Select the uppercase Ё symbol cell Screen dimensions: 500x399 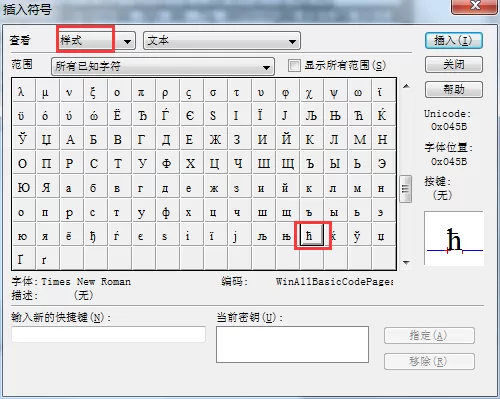[x=119, y=115]
